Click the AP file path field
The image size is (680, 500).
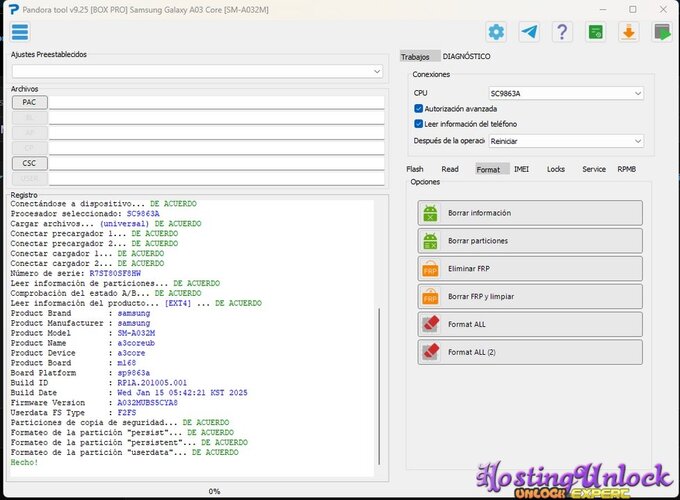click(216, 133)
